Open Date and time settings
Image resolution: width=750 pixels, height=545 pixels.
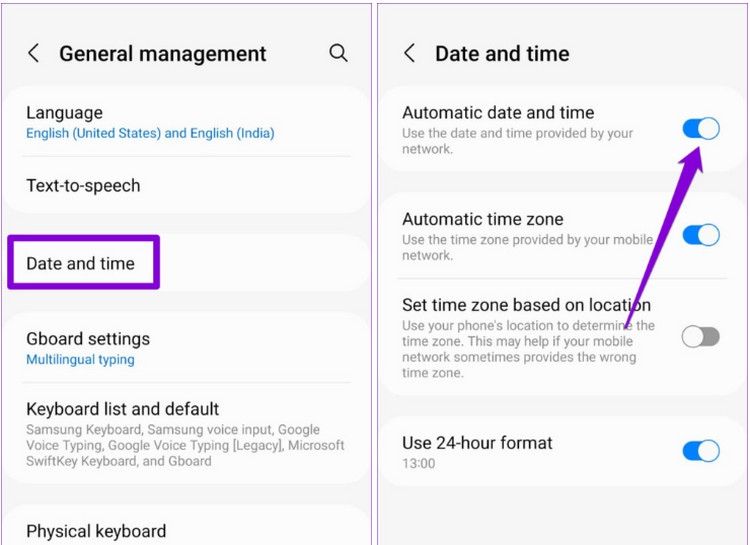click(x=187, y=263)
